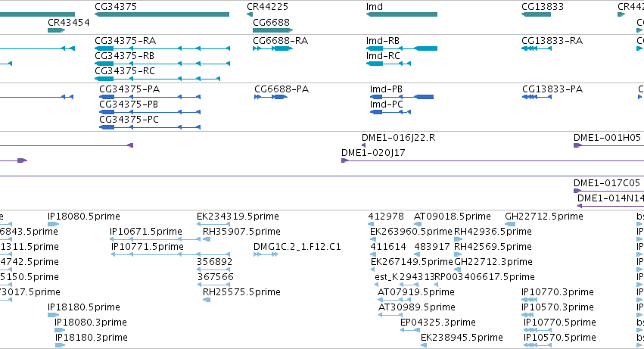The height and width of the screenshot is (349, 644).
Task: Open the CG6688-RA transcript label
Action: (x=281, y=41)
